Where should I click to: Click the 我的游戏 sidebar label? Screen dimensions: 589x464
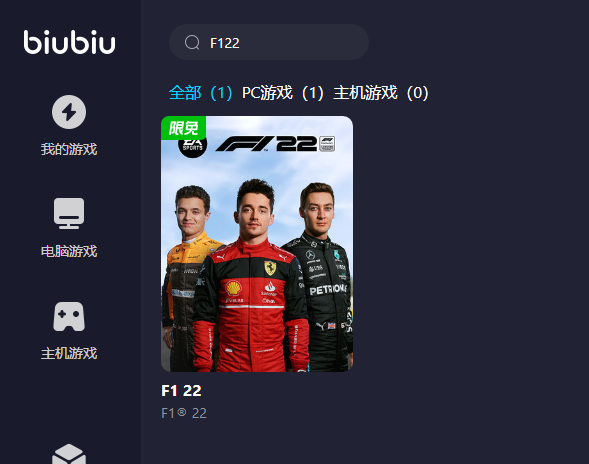click(x=69, y=149)
